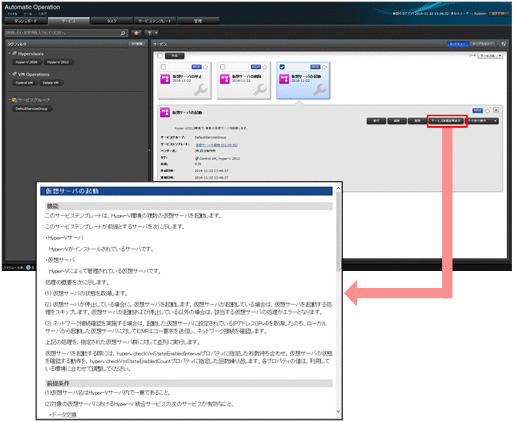
Task: Toggle the select-all services checkbox
Action: [x=160, y=56]
